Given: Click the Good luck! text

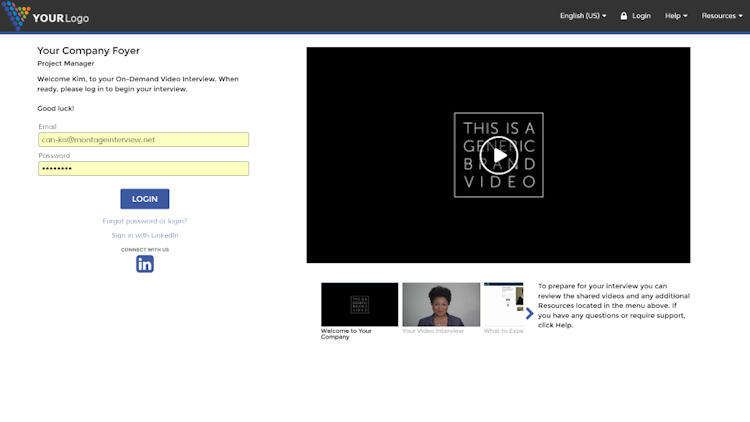Looking at the screenshot, I should [x=55, y=109].
